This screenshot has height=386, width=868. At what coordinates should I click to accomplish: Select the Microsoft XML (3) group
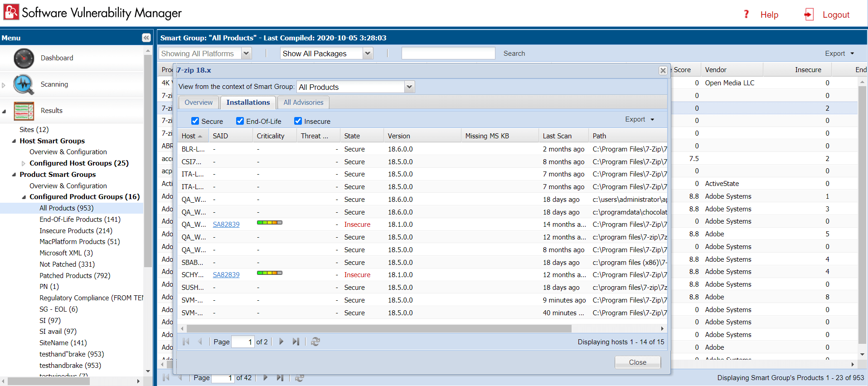coord(66,253)
